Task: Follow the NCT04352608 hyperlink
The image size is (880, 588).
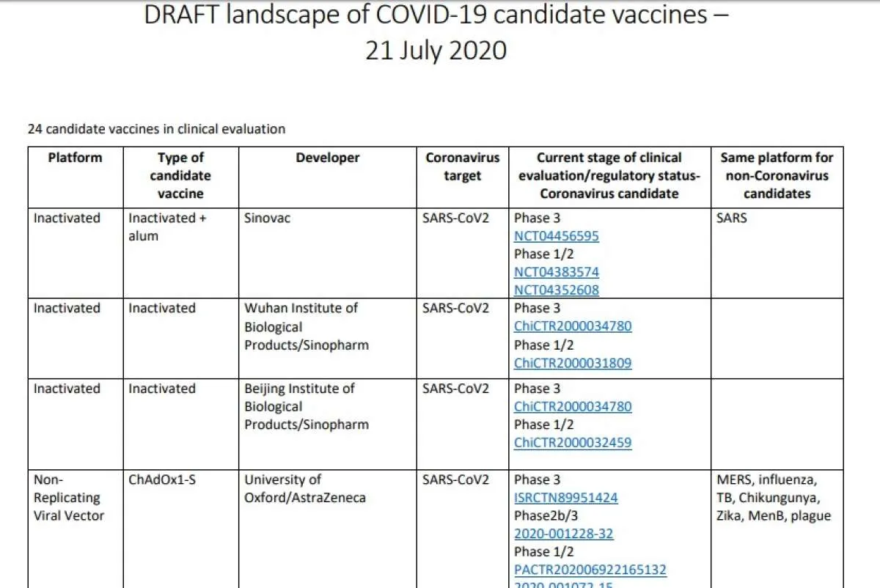Action: [556, 290]
